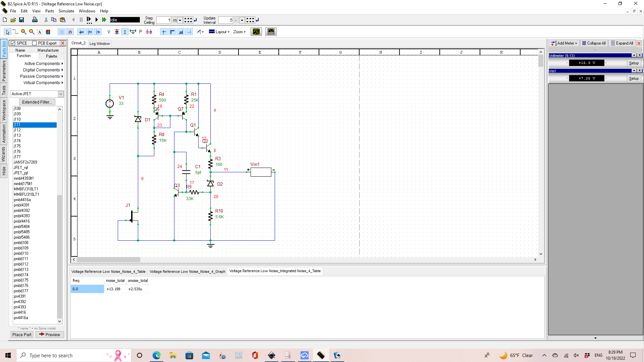Image resolution: width=644 pixels, height=362 pixels.
Task: Switch to the Log Window tab
Action: pos(100,44)
